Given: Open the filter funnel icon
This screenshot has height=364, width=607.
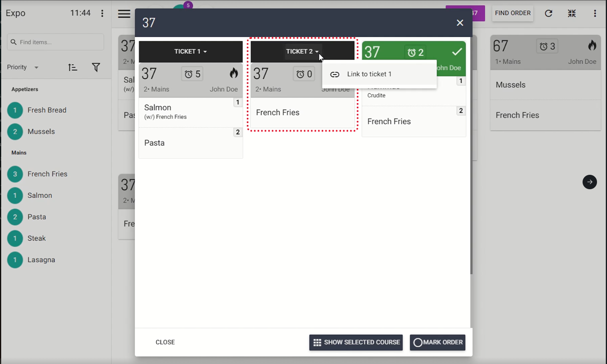Looking at the screenshot, I should tap(96, 67).
